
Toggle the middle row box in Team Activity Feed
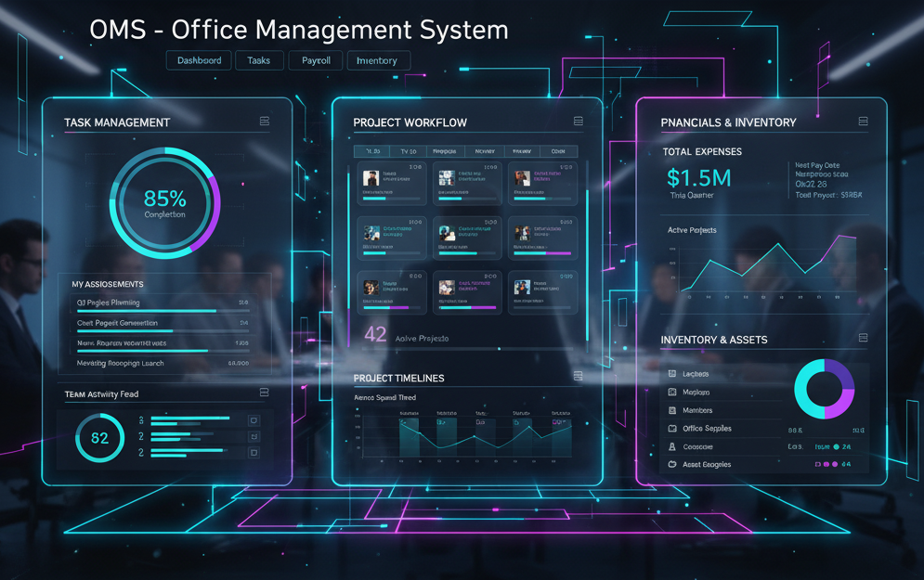(253, 436)
